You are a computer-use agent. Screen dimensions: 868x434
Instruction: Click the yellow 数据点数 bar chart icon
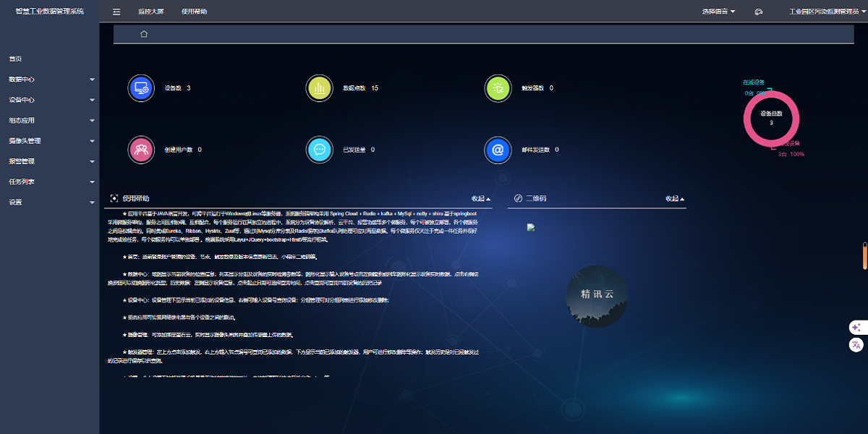pyautogui.click(x=318, y=88)
